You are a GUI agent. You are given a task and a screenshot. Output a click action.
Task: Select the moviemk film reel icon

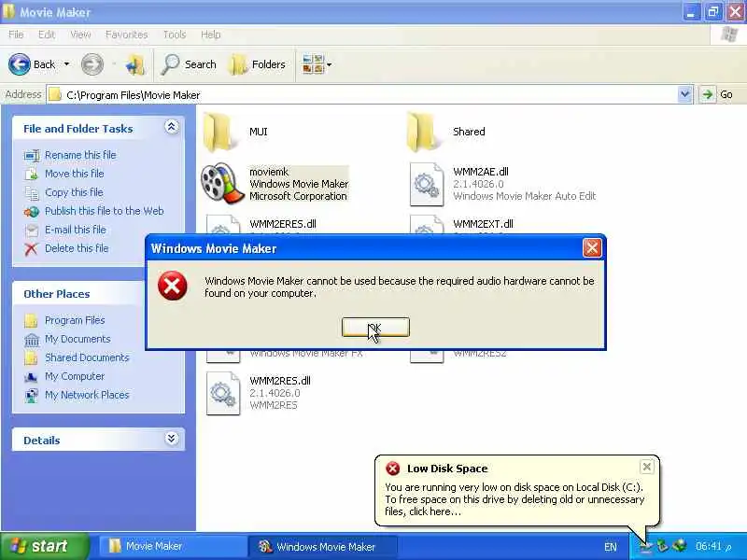pos(222,183)
